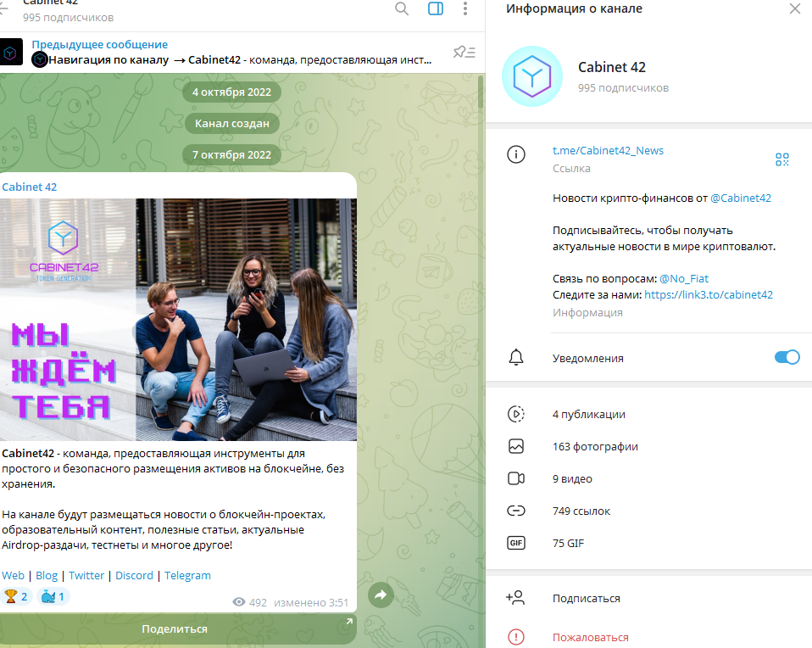The image size is (812, 648).
Task: Click the views eye icon on post
Action: click(239, 602)
